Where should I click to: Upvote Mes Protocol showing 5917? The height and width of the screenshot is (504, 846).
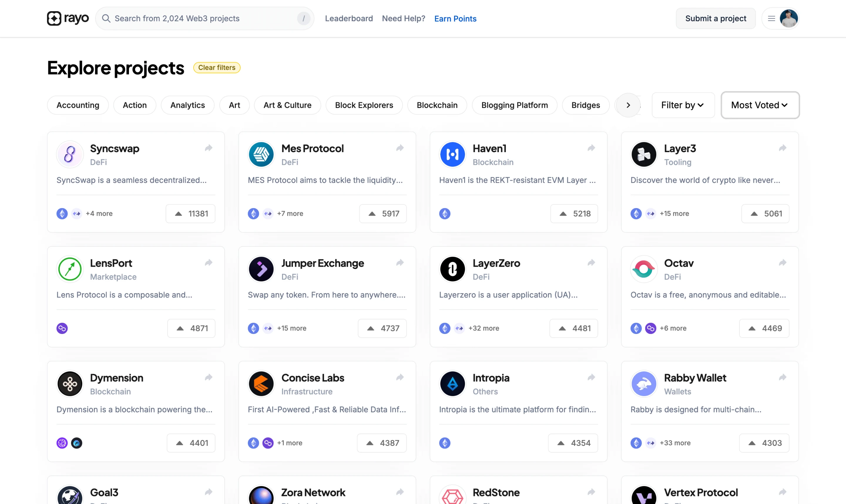(383, 214)
